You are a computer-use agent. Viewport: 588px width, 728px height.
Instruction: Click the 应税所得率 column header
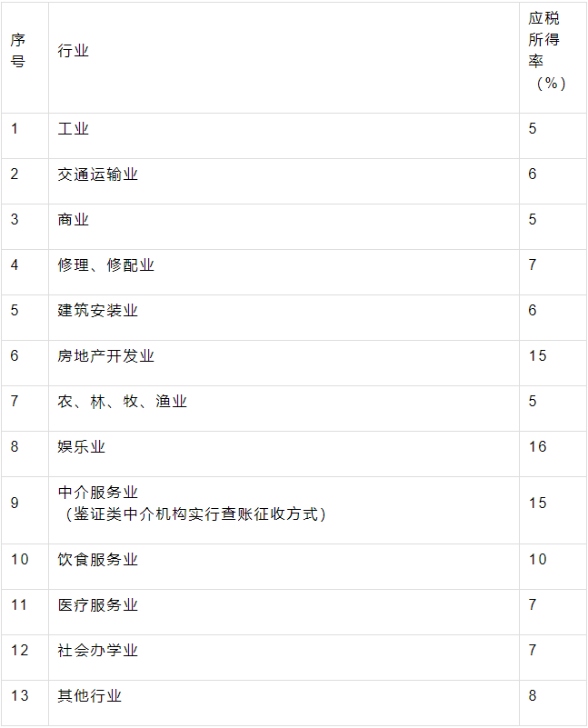(544, 51)
